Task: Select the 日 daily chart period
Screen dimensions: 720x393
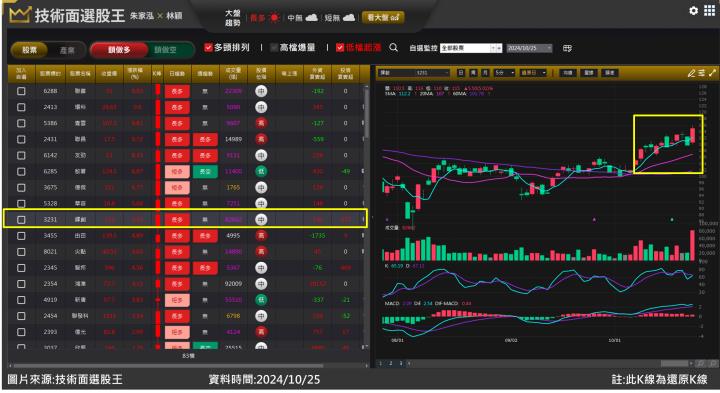Action: tap(461, 73)
